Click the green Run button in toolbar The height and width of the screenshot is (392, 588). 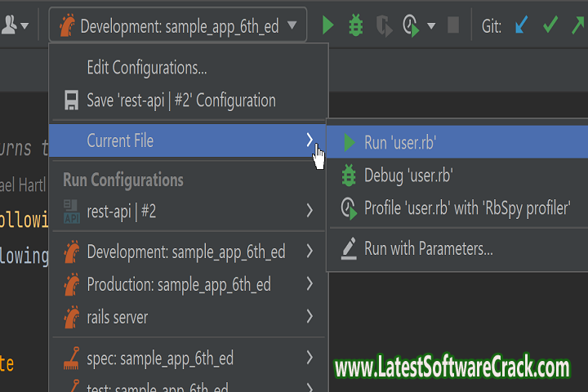click(x=327, y=25)
